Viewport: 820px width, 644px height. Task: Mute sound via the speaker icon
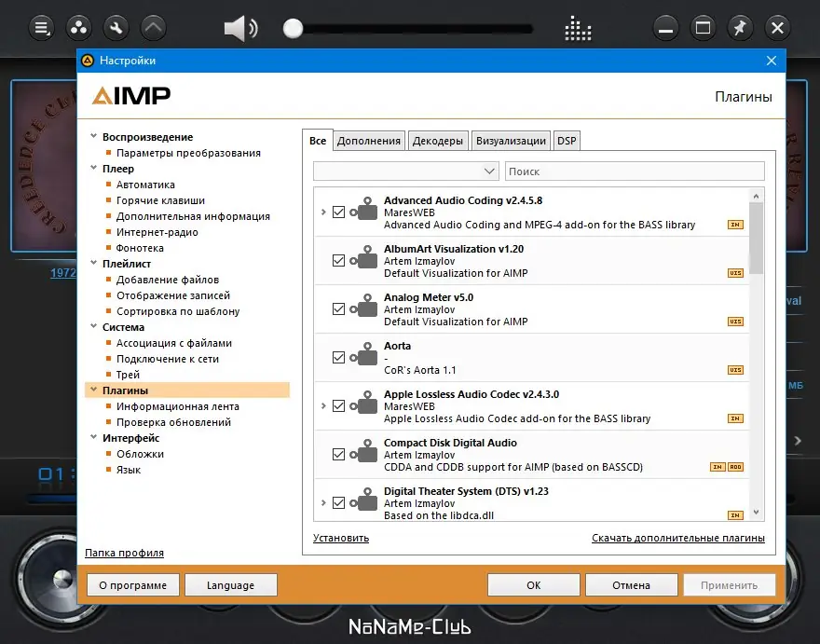pos(240,28)
